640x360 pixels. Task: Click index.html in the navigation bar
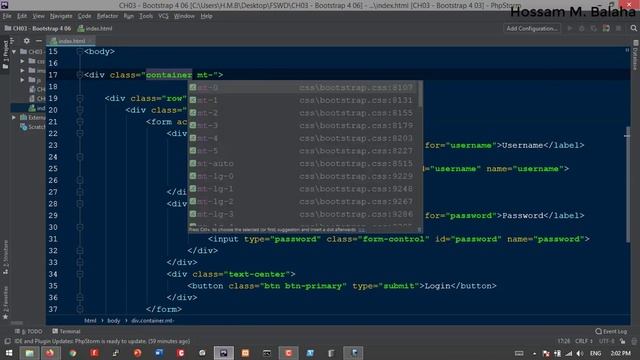(95, 29)
